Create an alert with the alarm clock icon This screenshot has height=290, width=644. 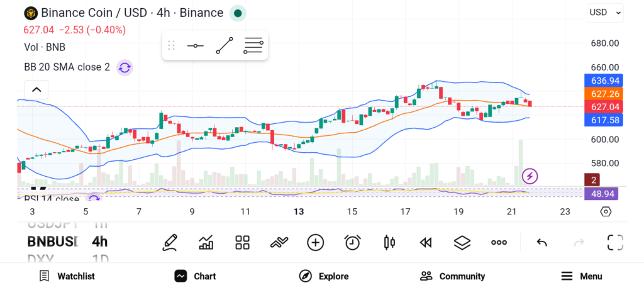coord(352,242)
